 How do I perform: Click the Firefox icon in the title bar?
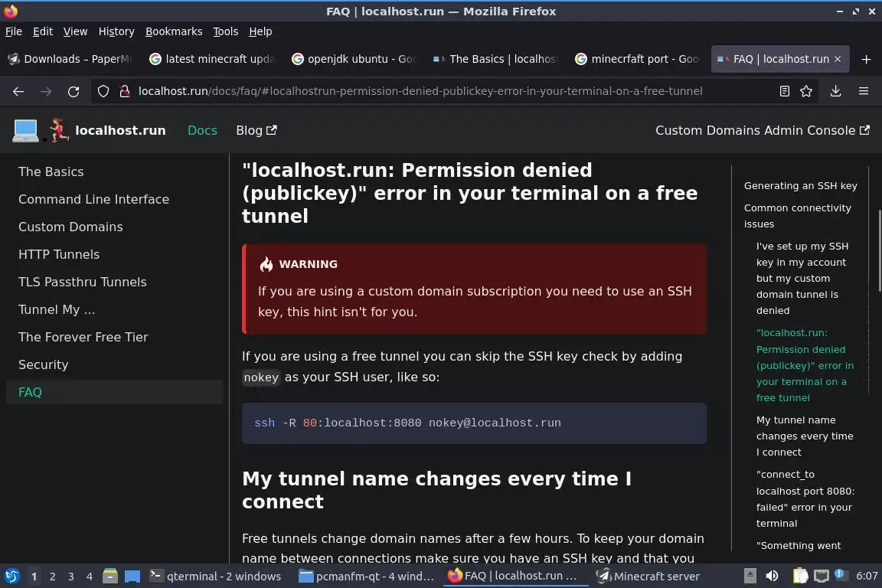click(11, 11)
